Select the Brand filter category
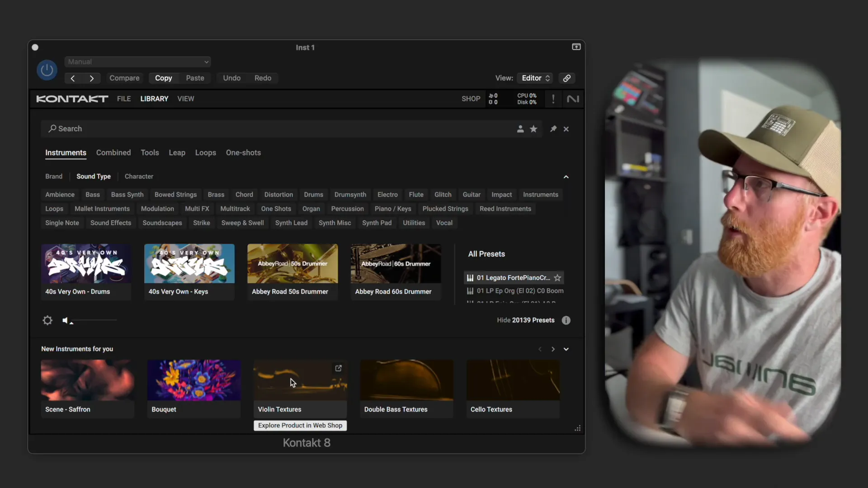Screen dimensions: 868x488 click(54, 176)
